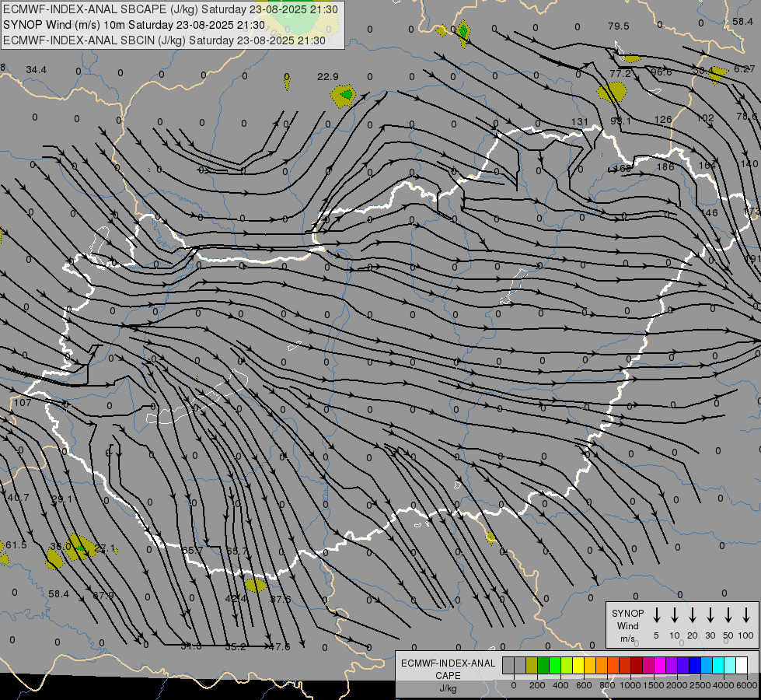The image size is (761, 700).
Task: Click the 40.7 CAPE value on the map
Action: pos(17,498)
